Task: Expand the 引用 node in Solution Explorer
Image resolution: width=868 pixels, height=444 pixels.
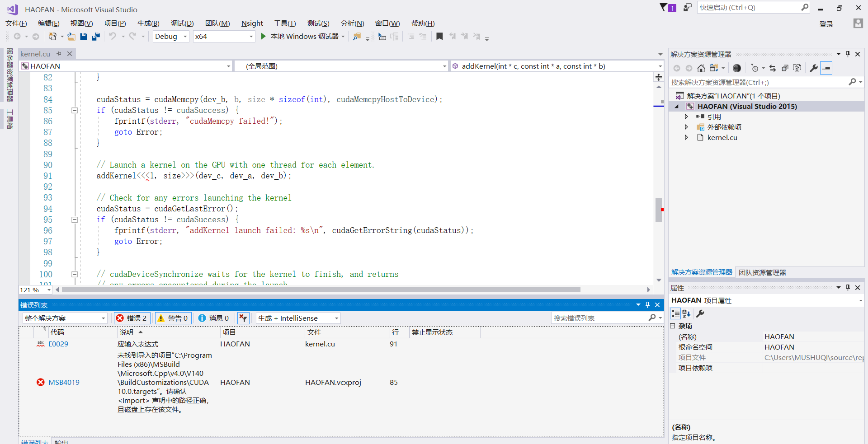Action: point(686,117)
